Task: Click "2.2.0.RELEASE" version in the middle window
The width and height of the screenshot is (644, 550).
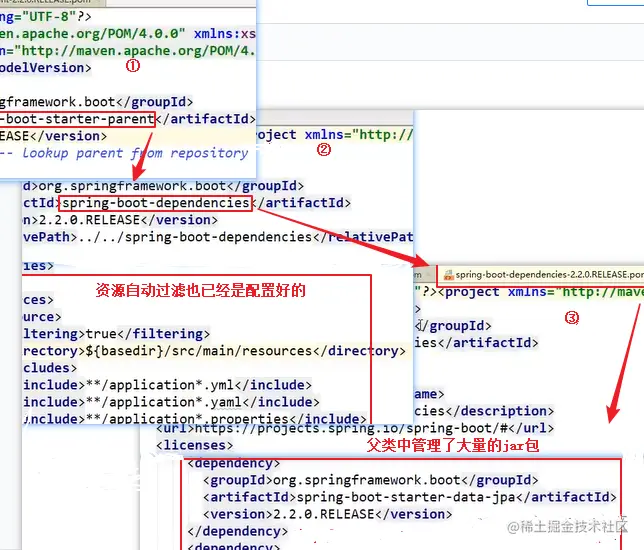Action: pyautogui.click(x=90, y=220)
